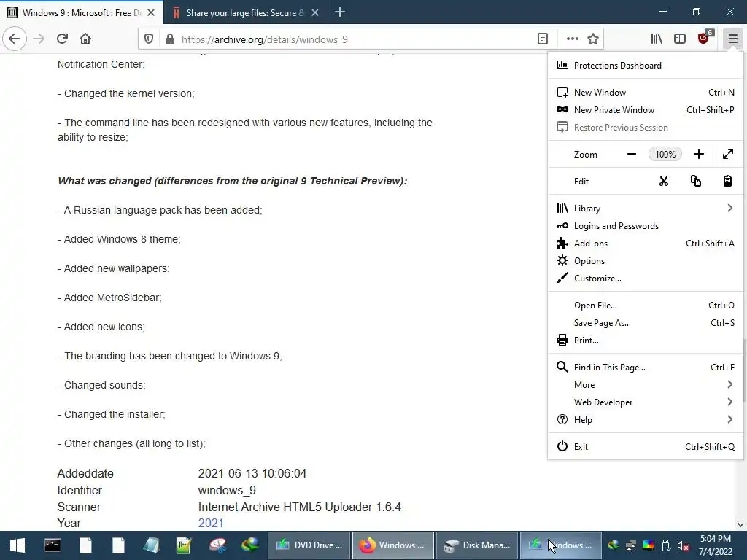Screen dimensions: 747x560
Task: Switch to DVD Drive taskbar window
Action: (309, 545)
